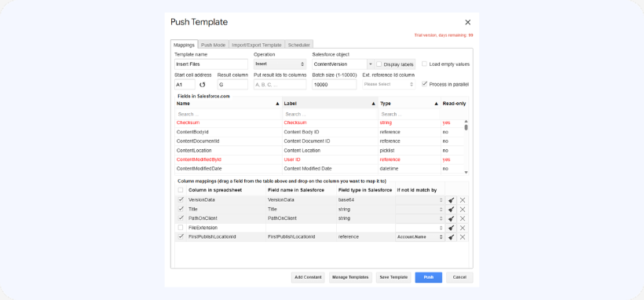This screenshot has height=300, width=644.
Task: Open Account.Name match-by dropdown
Action: coord(419,237)
